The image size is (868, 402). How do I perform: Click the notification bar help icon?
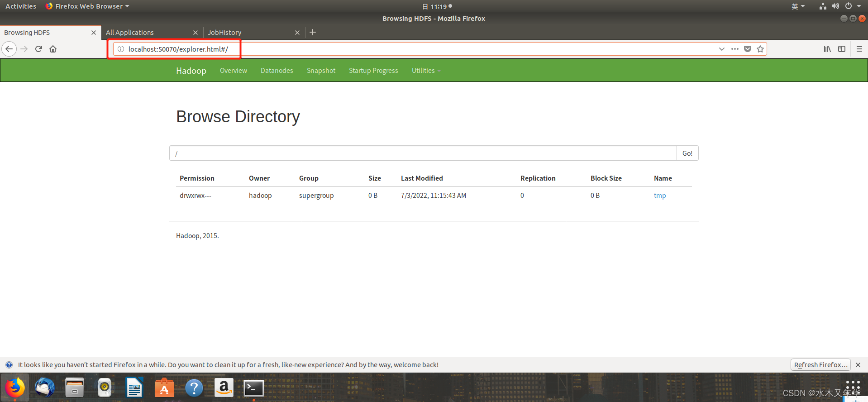pos(9,365)
